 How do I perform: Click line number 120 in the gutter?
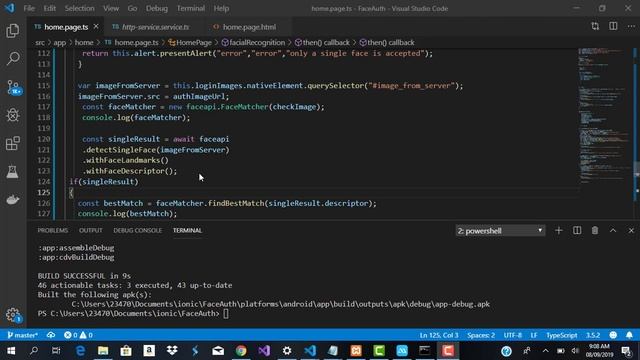click(44, 139)
